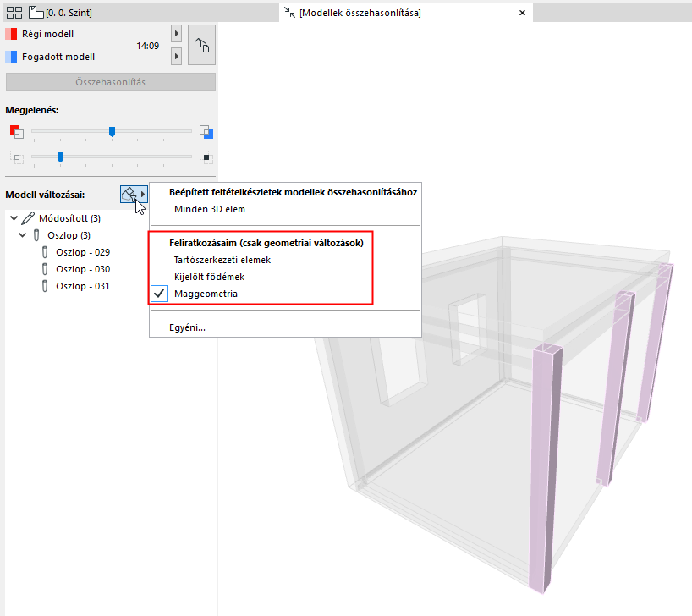Collapse the Oszlop (3) group
Screen dimensions: 692x616
click(x=23, y=235)
